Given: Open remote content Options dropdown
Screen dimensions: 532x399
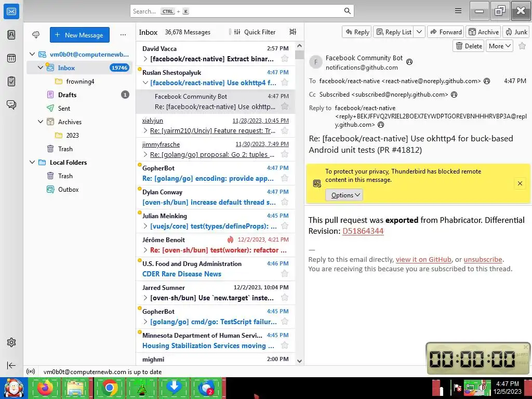Looking at the screenshot, I should pos(344,195).
